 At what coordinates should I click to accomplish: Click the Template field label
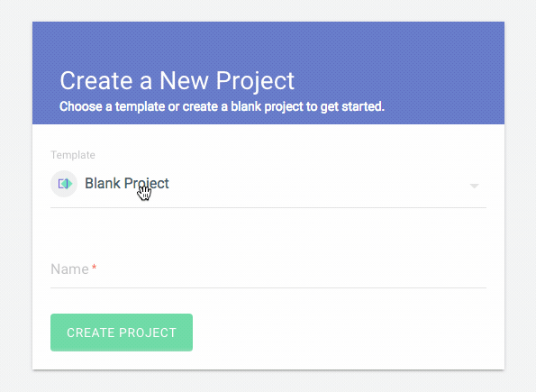tap(73, 155)
